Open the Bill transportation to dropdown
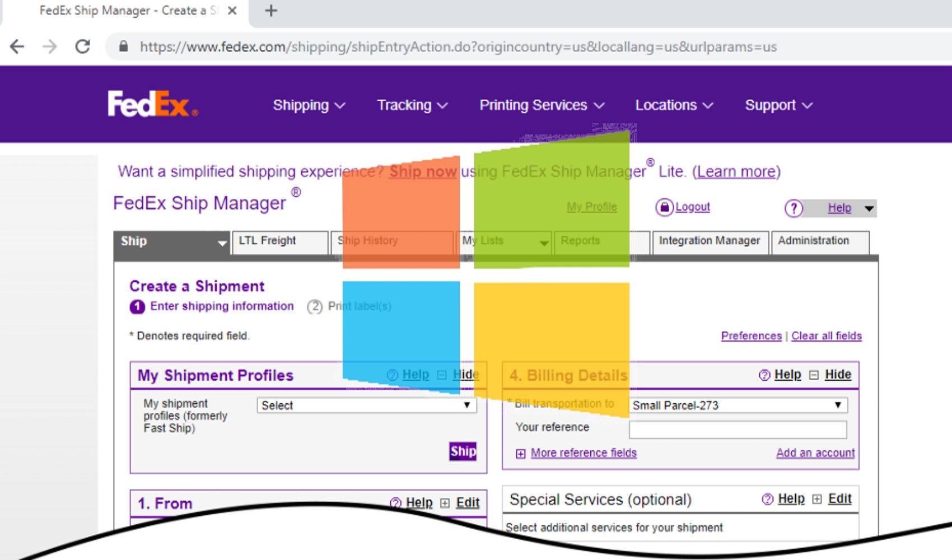This screenshot has height=560, width=952. point(738,405)
